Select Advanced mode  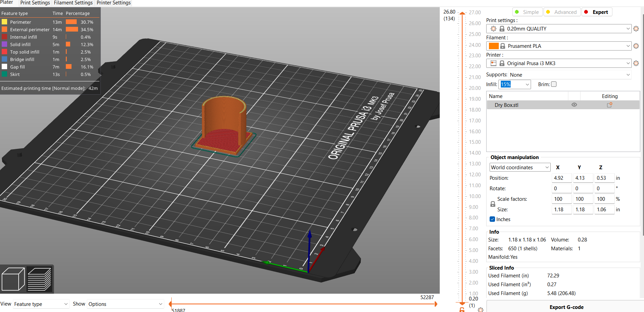pyautogui.click(x=562, y=12)
